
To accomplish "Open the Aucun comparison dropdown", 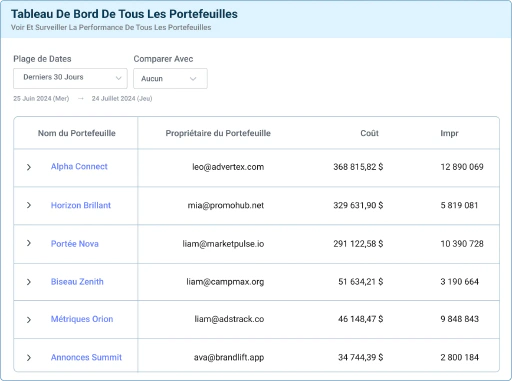I will (x=170, y=78).
